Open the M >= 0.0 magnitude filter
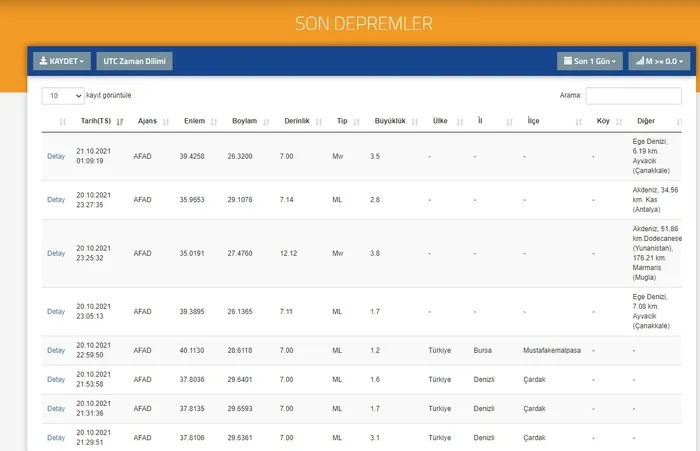Viewport: 700px width, 451px height. pyautogui.click(x=659, y=61)
